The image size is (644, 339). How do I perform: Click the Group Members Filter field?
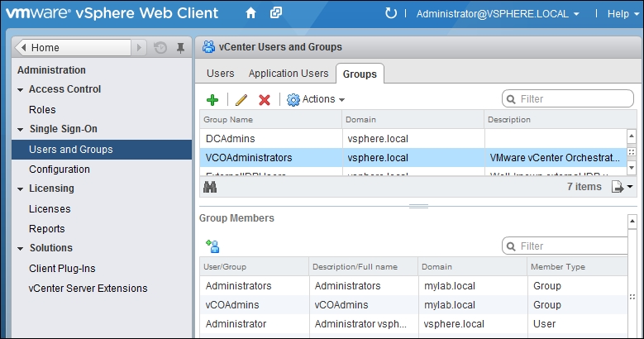[x=565, y=246]
